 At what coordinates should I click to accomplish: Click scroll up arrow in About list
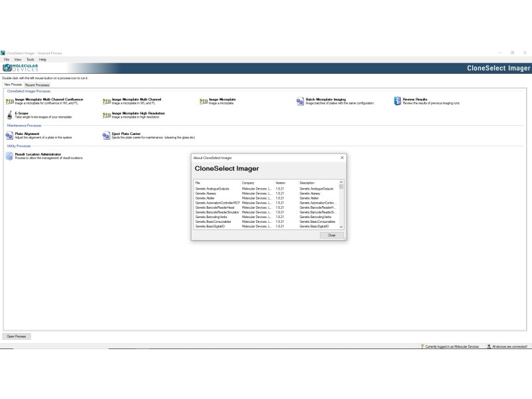[341, 182]
